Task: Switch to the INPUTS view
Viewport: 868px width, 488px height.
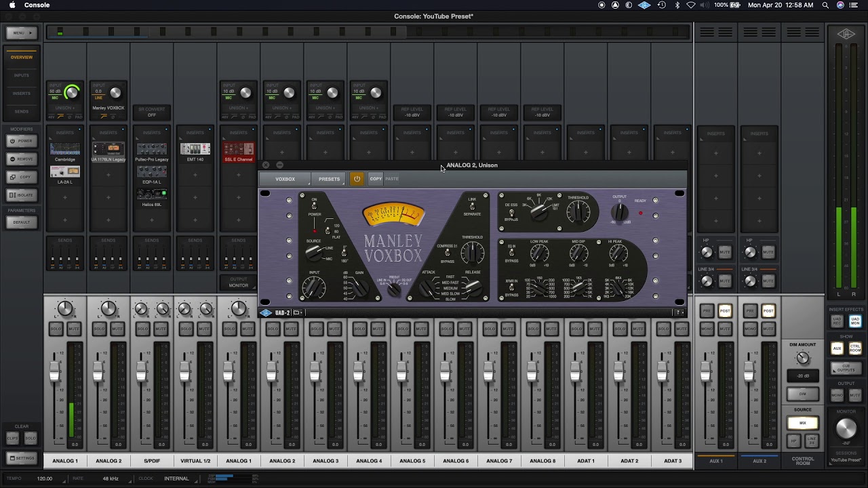Action: [x=22, y=75]
